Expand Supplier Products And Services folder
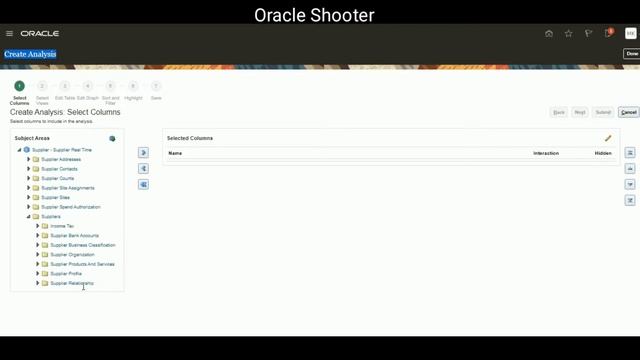The image size is (640, 360). [38, 264]
